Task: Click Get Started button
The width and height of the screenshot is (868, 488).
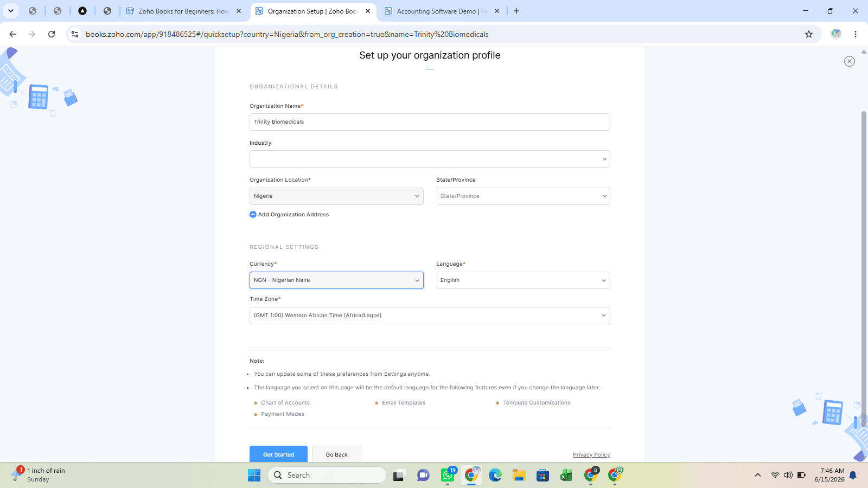Action: [x=278, y=454]
